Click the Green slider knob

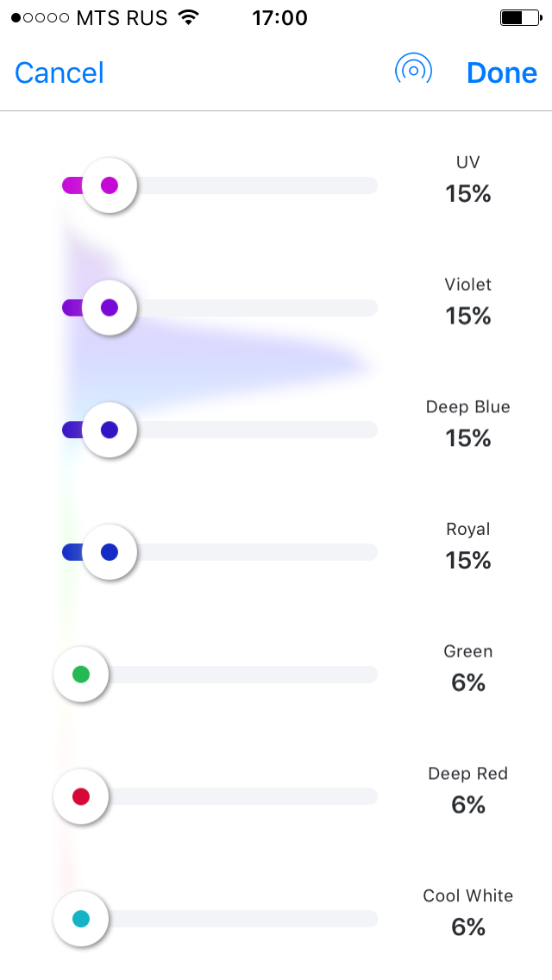81,675
